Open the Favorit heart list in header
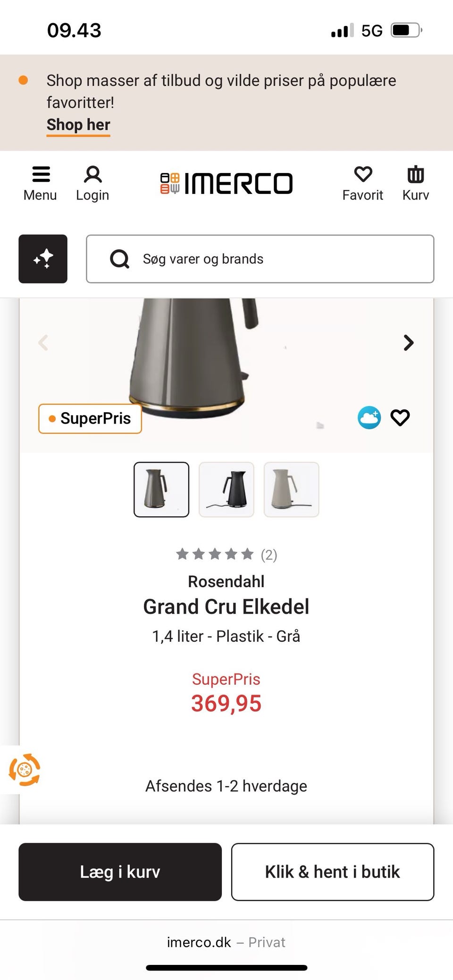This screenshot has height=980, width=453. pos(362,183)
